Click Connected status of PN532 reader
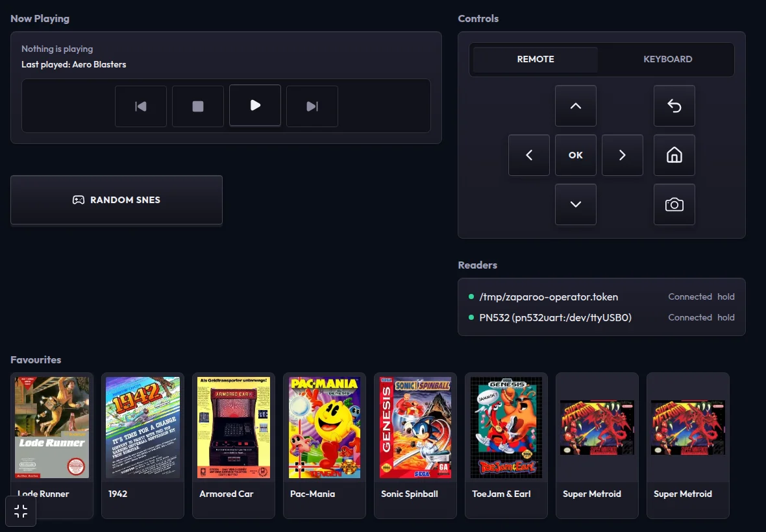This screenshot has width=766, height=532. tap(690, 318)
